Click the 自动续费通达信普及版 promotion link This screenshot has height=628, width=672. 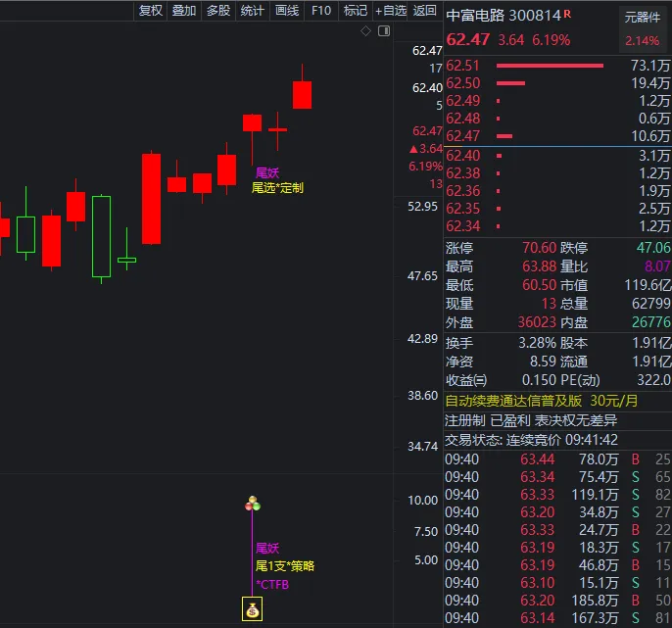pyautogui.click(x=513, y=401)
